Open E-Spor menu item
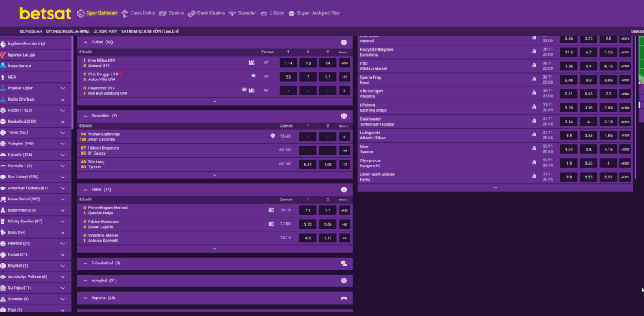 [272, 13]
